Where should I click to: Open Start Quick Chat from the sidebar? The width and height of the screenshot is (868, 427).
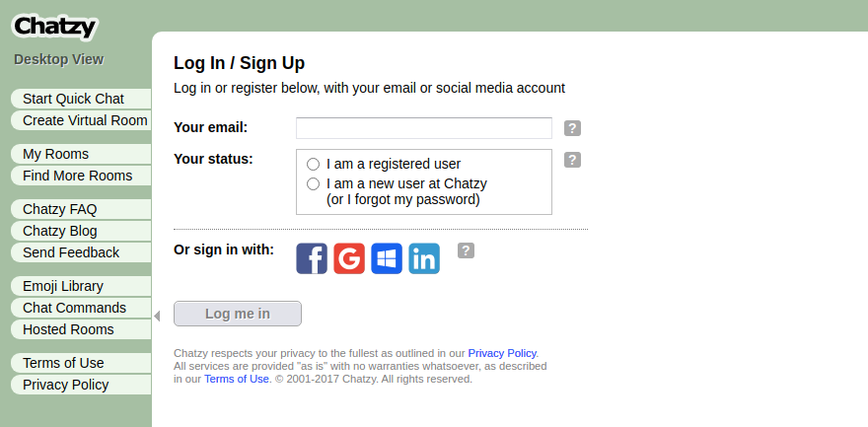81,99
